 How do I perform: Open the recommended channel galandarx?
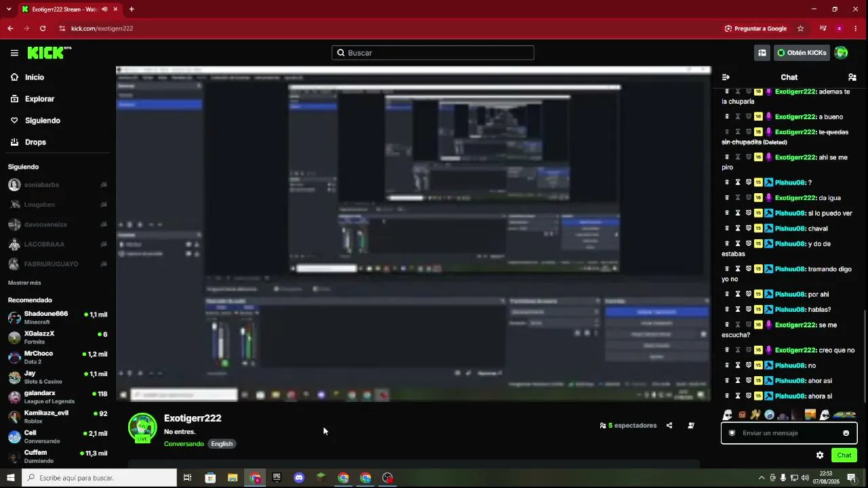(x=58, y=397)
